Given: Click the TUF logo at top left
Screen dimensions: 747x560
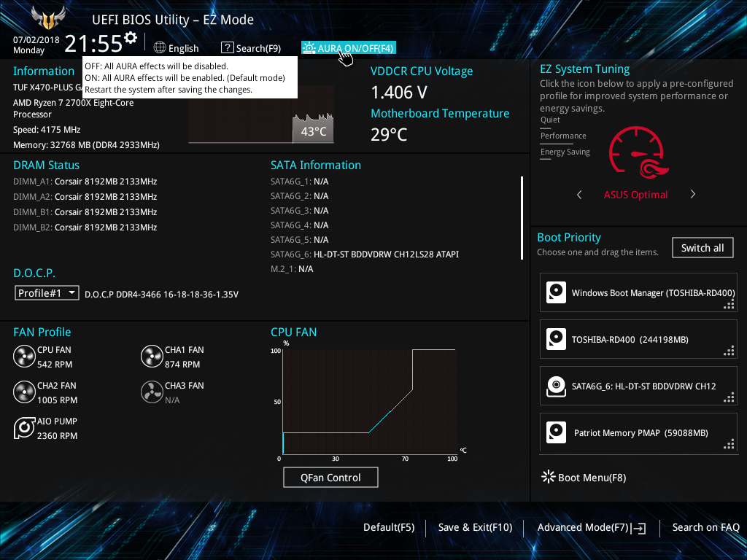Looking at the screenshot, I should coord(48,18).
